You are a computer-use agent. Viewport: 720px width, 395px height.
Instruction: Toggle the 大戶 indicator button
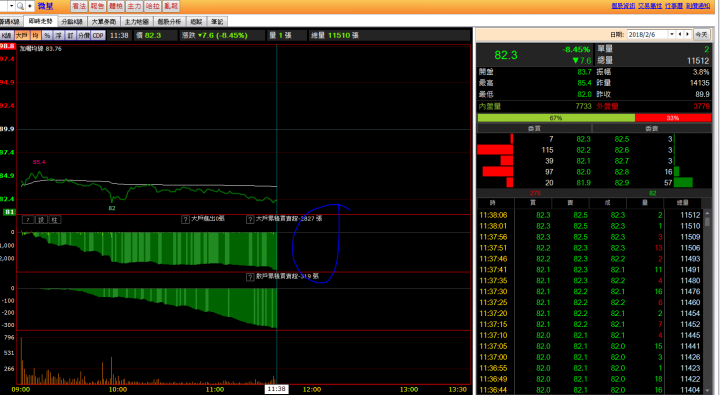(x=22, y=35)
